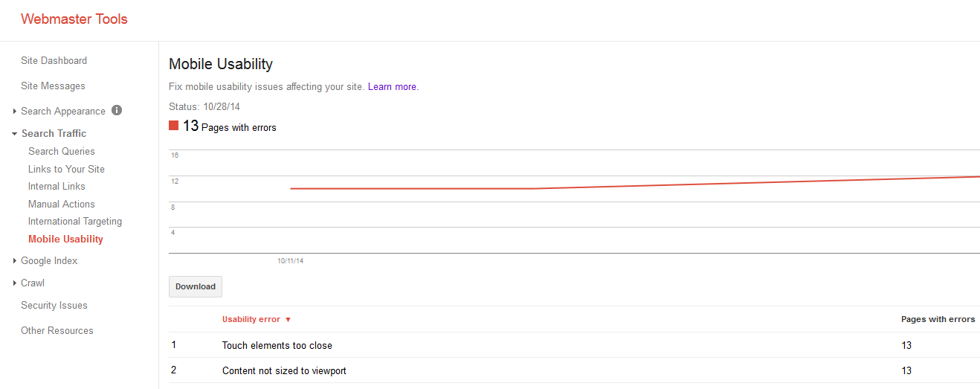Expand the Crawl section arrow
The image size is (980, 389).
click(15, 283)
